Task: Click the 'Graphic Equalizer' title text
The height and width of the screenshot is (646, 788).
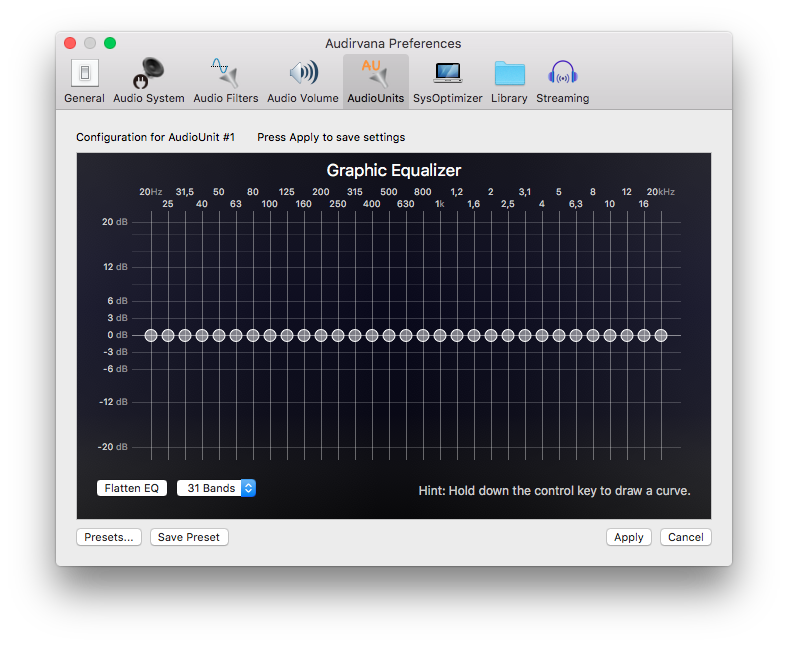Action: [393, 170]
